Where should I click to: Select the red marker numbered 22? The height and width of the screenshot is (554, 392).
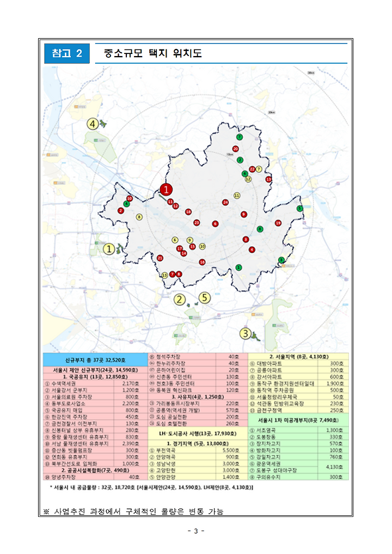[x=252, y=169]
